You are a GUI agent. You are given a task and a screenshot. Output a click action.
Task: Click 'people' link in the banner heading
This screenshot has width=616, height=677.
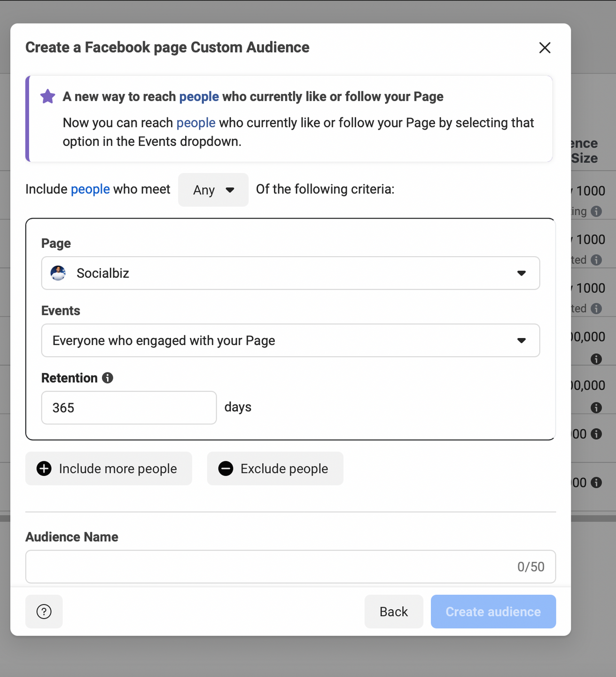199,96
